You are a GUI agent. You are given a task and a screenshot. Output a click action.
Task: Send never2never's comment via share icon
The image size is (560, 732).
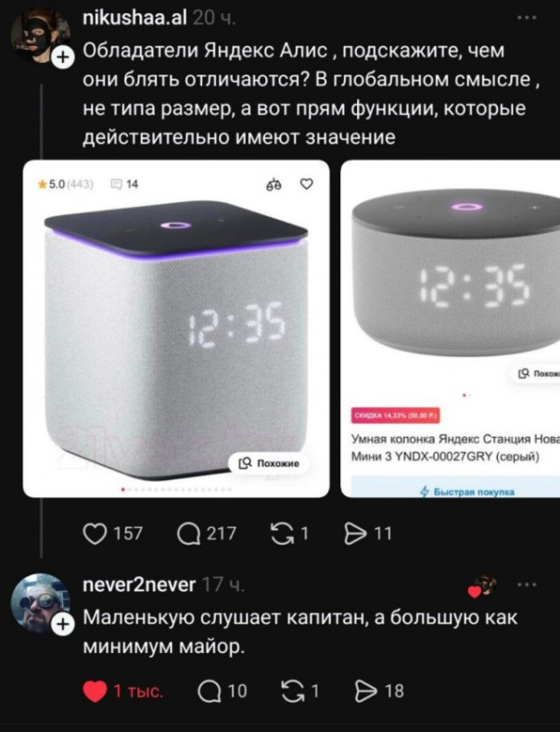click(366, 691)
